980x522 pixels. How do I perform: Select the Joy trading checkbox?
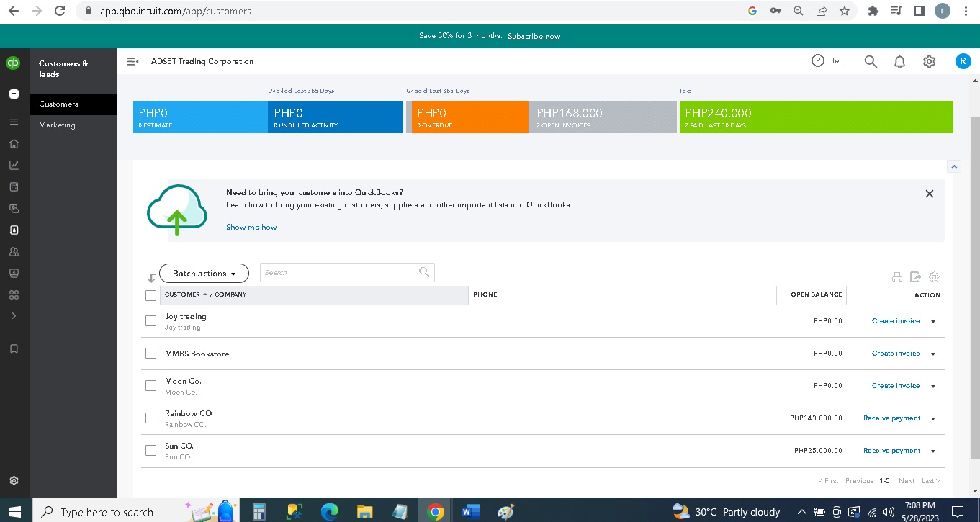click(150, 321)
